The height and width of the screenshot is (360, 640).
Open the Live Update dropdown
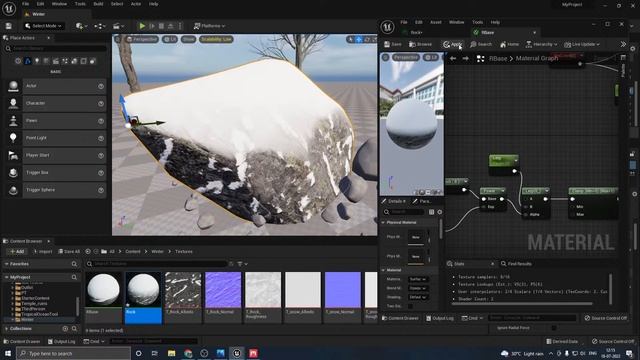[582, 44]
